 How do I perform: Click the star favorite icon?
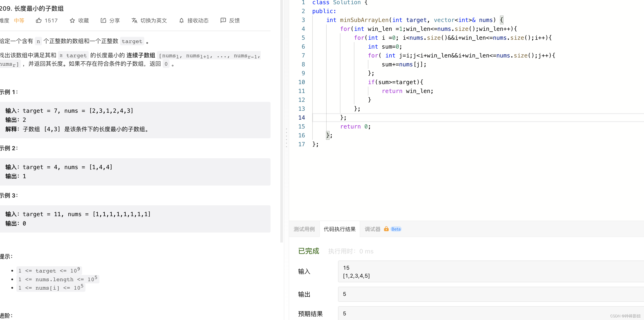pyautogui.click(x=72, y=20)
